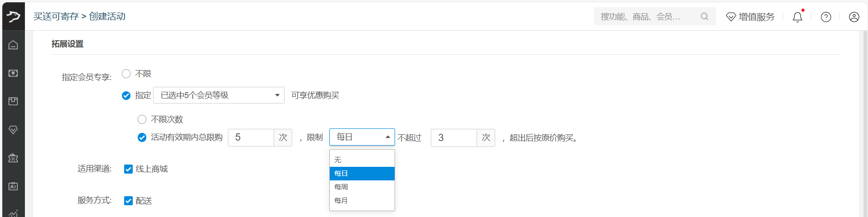
Task: Choose 无 from the dropdown list
Action: point(362,160)
